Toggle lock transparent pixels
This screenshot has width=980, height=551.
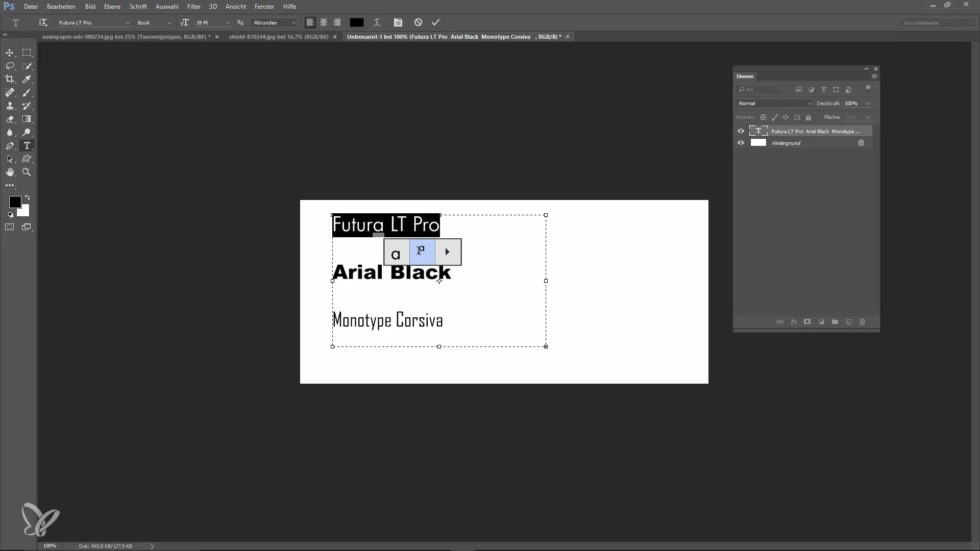coord(763,117)
